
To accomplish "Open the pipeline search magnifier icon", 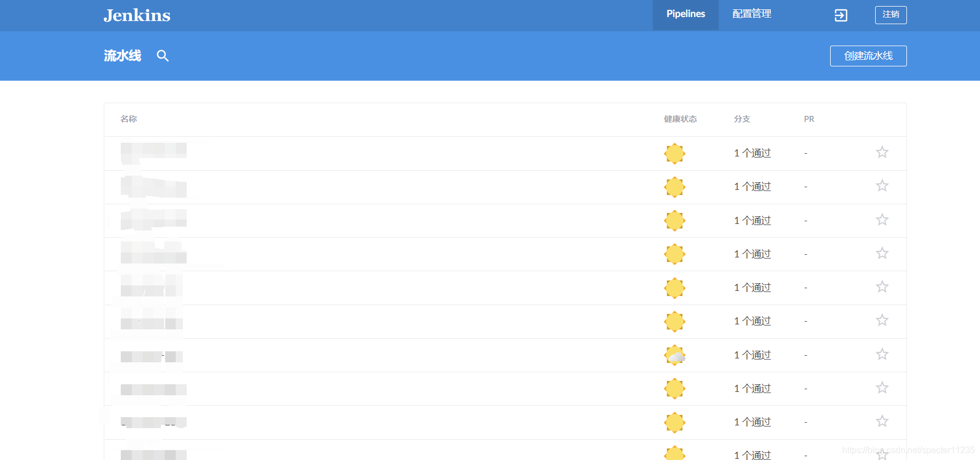I will [x=163, y=55].
